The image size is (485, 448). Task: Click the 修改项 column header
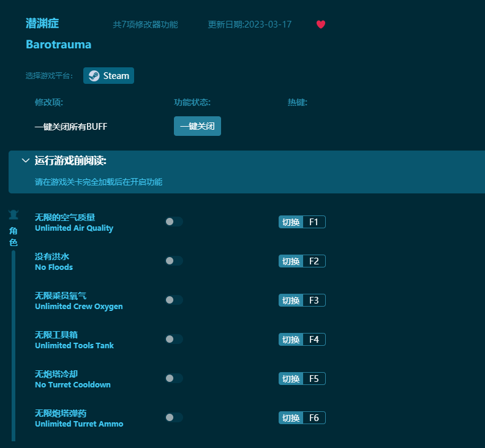pos(49,102)
